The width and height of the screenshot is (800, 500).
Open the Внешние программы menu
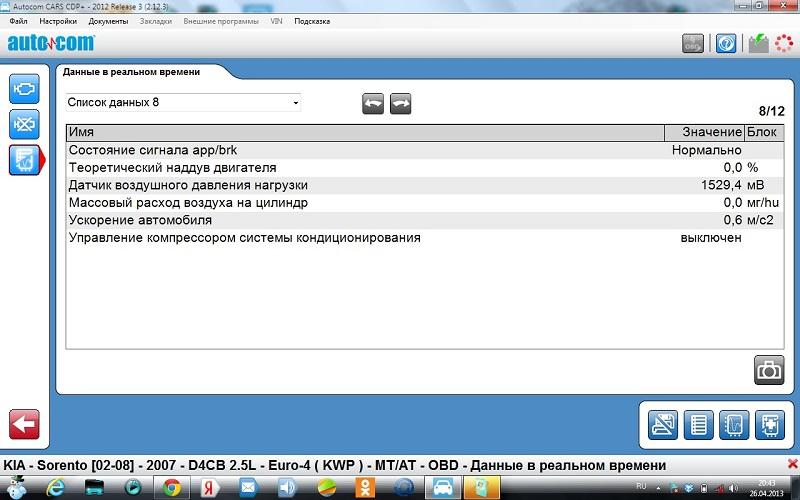pyautogui.click(x=221, y=21)
